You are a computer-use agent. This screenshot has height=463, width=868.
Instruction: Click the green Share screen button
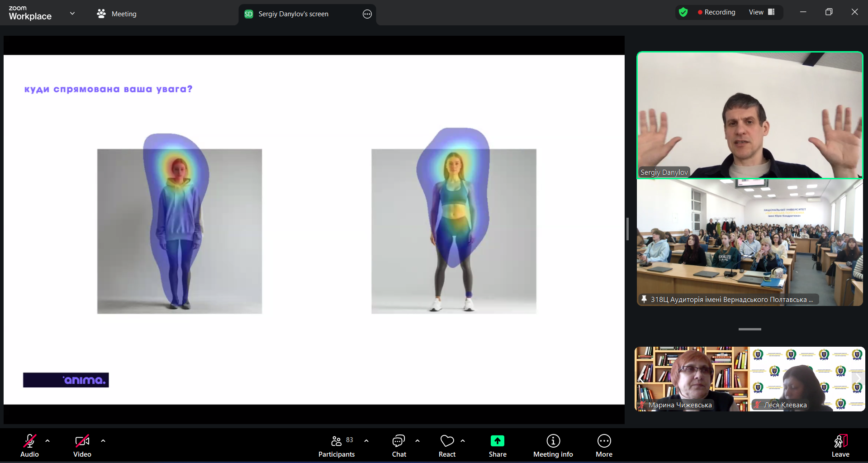click(497, 446)
